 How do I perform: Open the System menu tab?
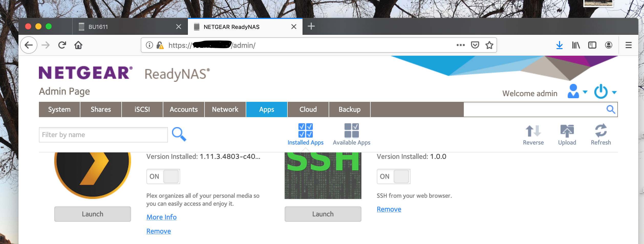[59, 109]
